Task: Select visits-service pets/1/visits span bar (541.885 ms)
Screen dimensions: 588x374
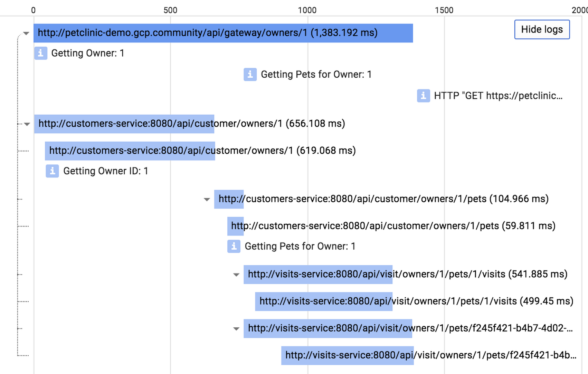Action: pyautogui.click(x=318, y=274)
